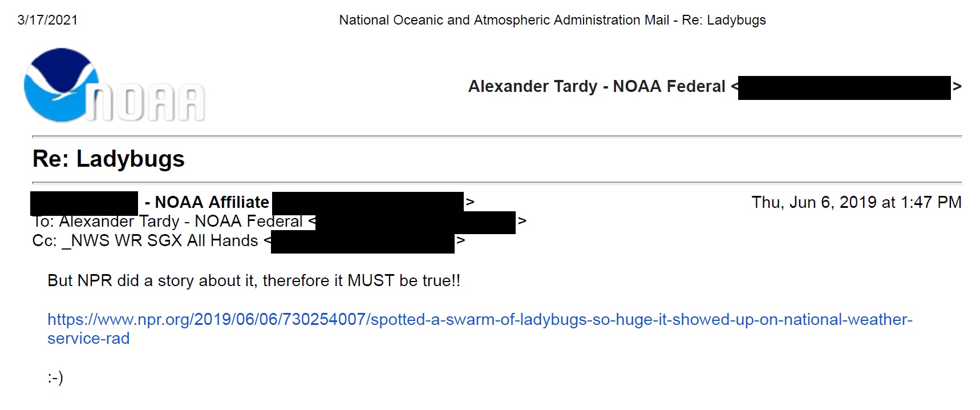Click the "But NPR did a story" message line
The height and width of the screenshot is (410, 980).
(x=254, y=281)
